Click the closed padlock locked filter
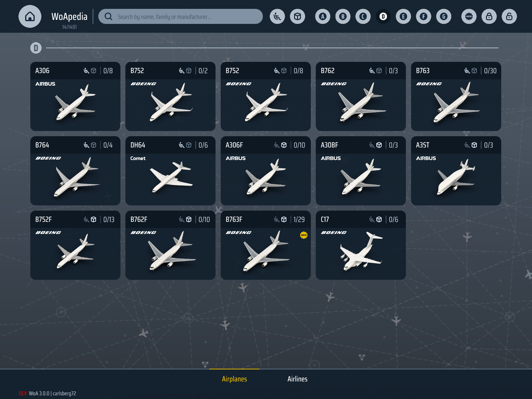This screenshot has width=532, height=399. pyautogui.click(x=489, y=17)
